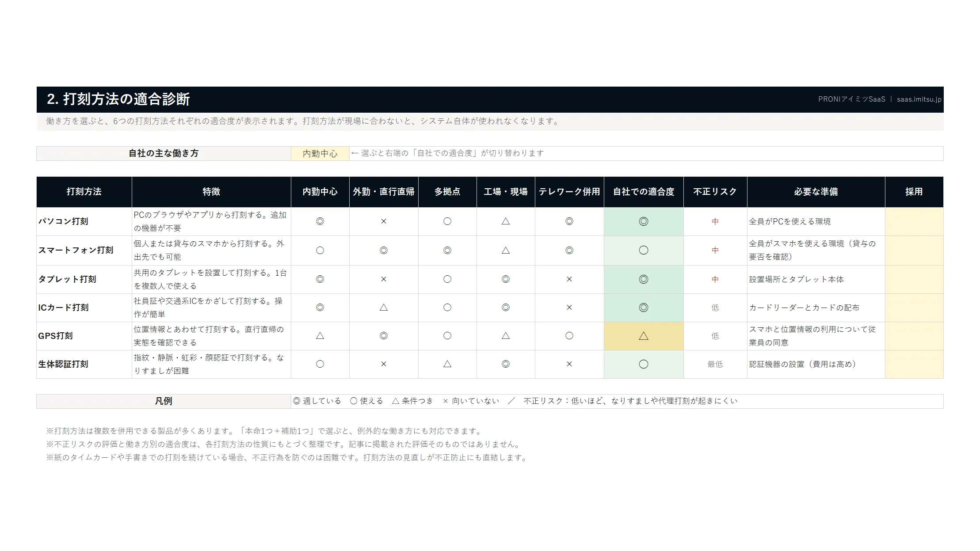Click the 低 risk cell for ICカード打刻
Viewport: 980px width, 551px height.
coord(715,308)
